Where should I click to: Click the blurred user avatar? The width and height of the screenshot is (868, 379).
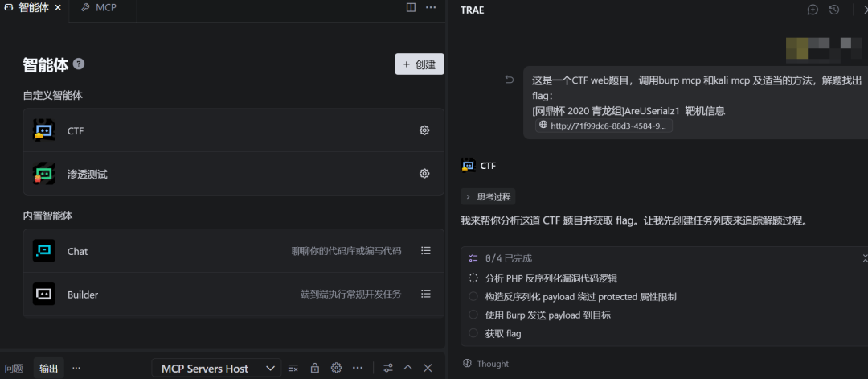(x=822, y=49)
